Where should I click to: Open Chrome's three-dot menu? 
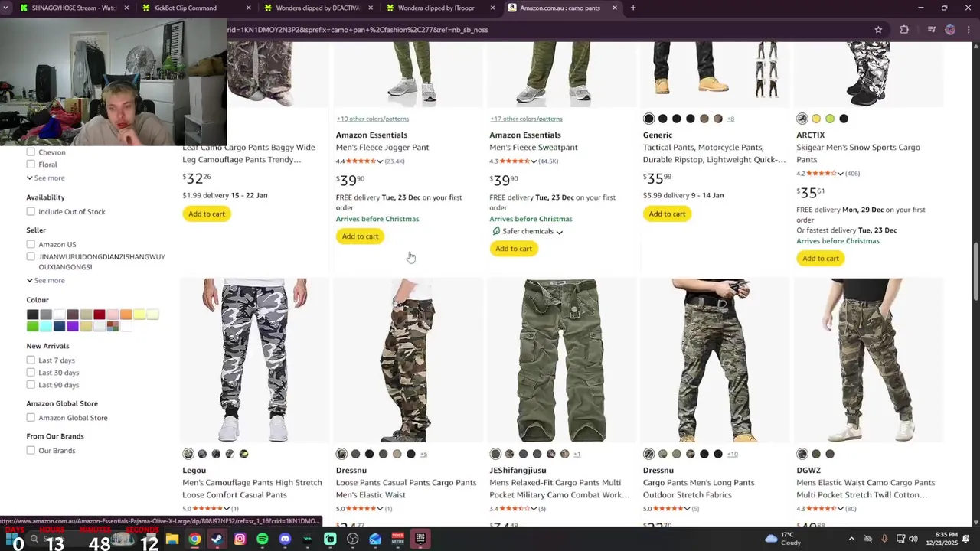tap(968, 30)
